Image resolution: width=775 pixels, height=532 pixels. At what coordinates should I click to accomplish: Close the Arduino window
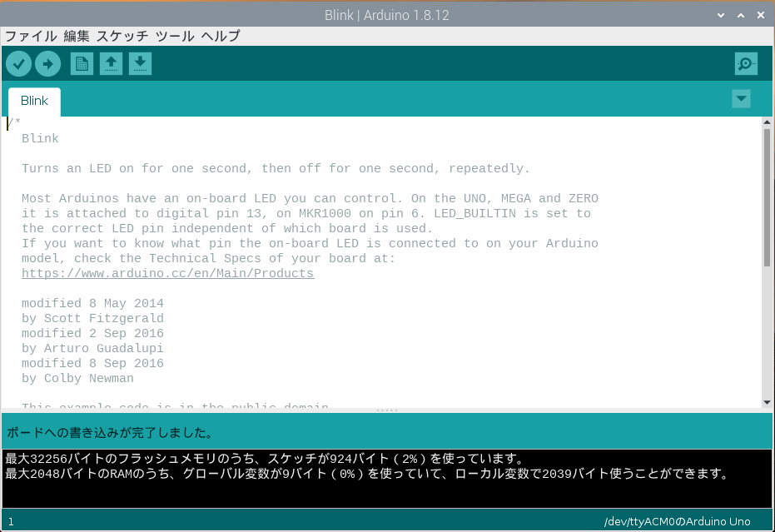pyautogui.click(x=761, y=15)
